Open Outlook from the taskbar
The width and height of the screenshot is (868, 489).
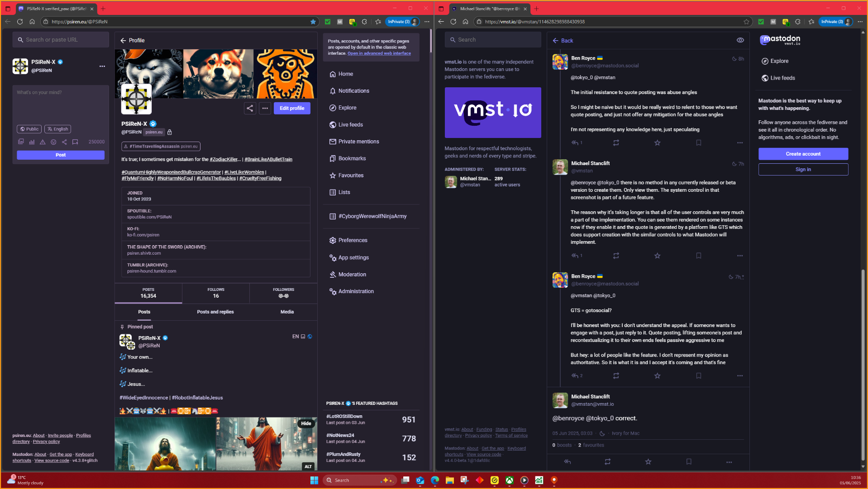tap(420, 480)
